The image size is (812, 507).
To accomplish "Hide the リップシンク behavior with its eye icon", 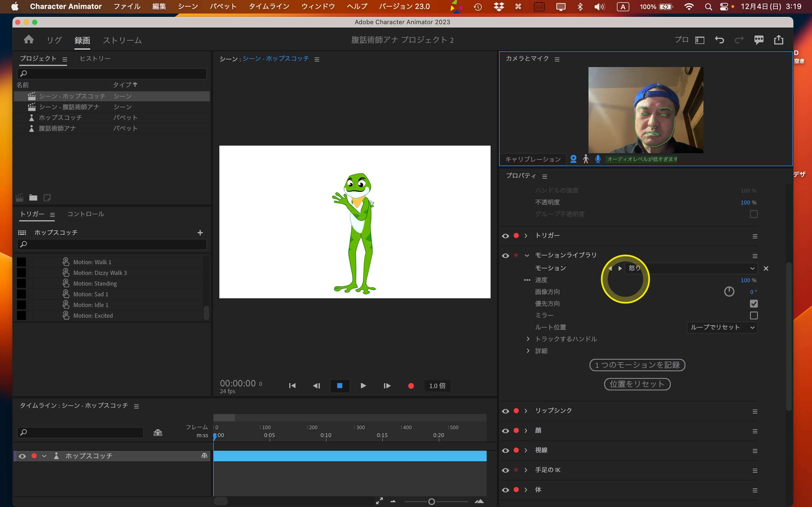I will [505, 411].
